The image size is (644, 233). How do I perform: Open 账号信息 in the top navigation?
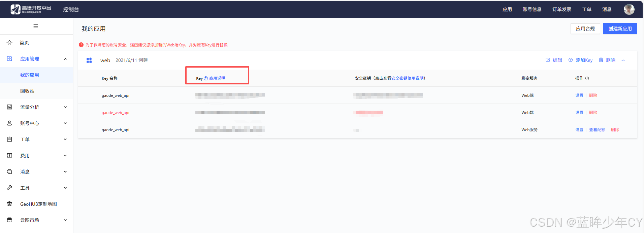pyautogui.click(x=532, y=9)
